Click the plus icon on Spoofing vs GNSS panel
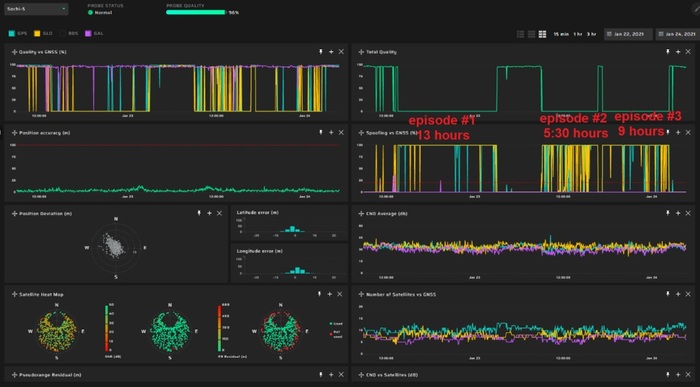The width and height of the screenshot is (700, 387). pyautogui.click(x=678, y=133)
